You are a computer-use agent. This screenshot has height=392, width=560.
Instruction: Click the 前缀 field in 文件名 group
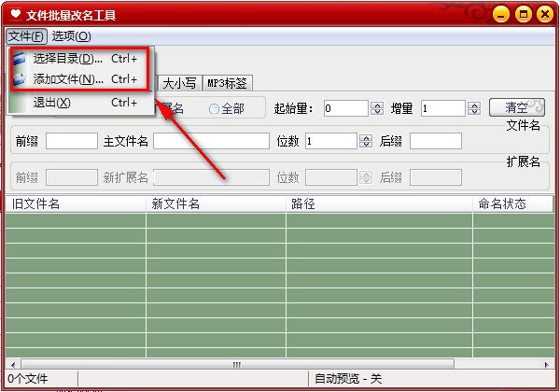pos(72,141)
